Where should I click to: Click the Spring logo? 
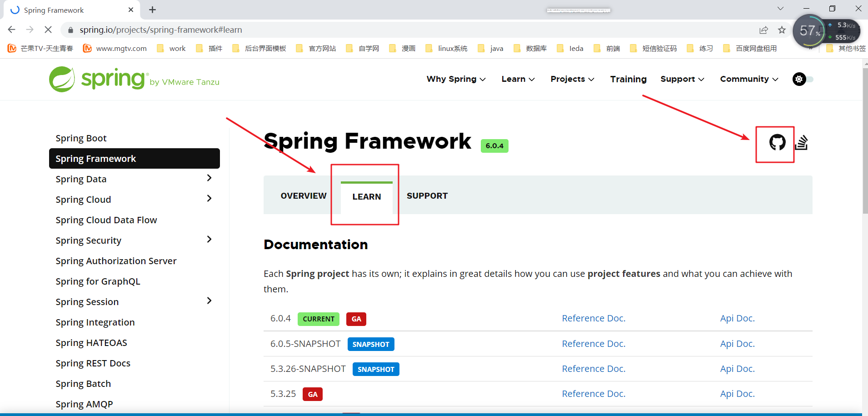click(x=134, y=79)
